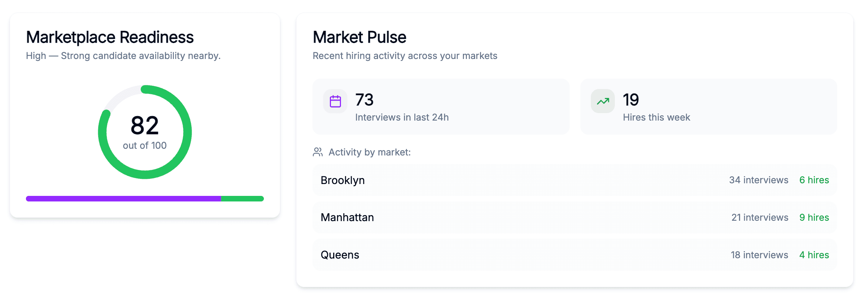Viewport: 868px width, 302px height.
Task: Click the green trending-up hires icon
Action: click(x=603, y=101)
